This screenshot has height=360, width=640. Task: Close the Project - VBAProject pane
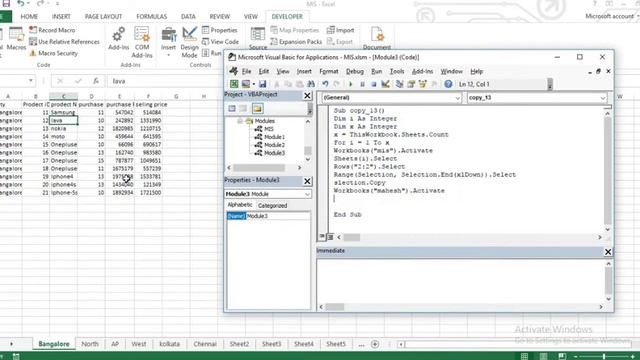pyautogui.click(x=307, y=96)
